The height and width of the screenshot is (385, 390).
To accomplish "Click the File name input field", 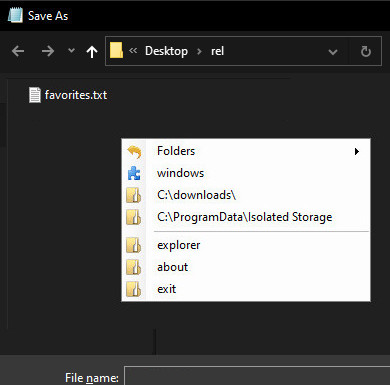I will click(x=257, y=376).
